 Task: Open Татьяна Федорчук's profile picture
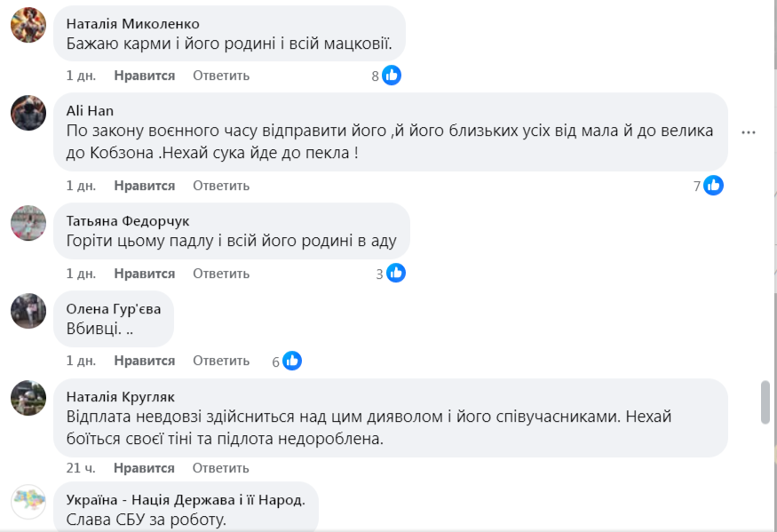(28, 222)
